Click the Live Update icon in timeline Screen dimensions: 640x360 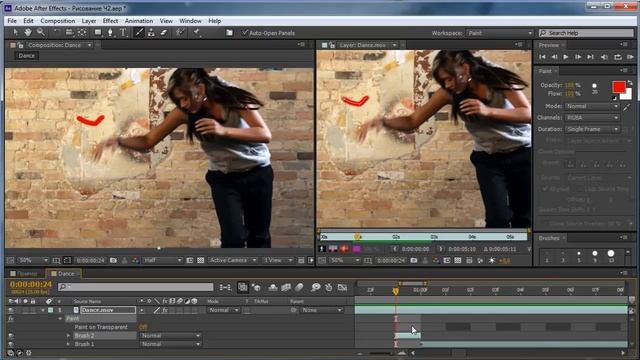[x=243, y=287]
